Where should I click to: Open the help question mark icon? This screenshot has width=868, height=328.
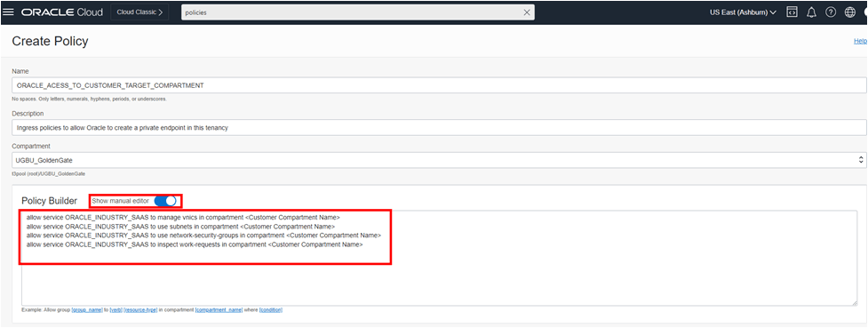click(x=831, y=12)
